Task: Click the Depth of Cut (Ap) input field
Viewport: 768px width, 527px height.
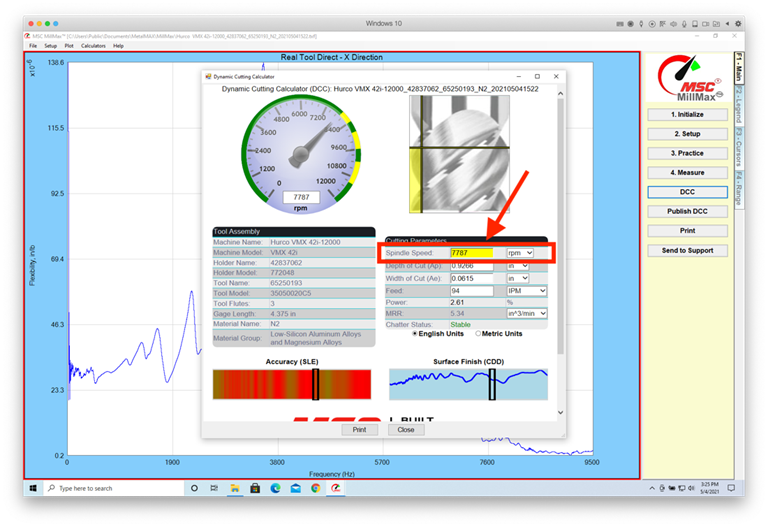Action: pyautogui.click(x=471, y=265)
